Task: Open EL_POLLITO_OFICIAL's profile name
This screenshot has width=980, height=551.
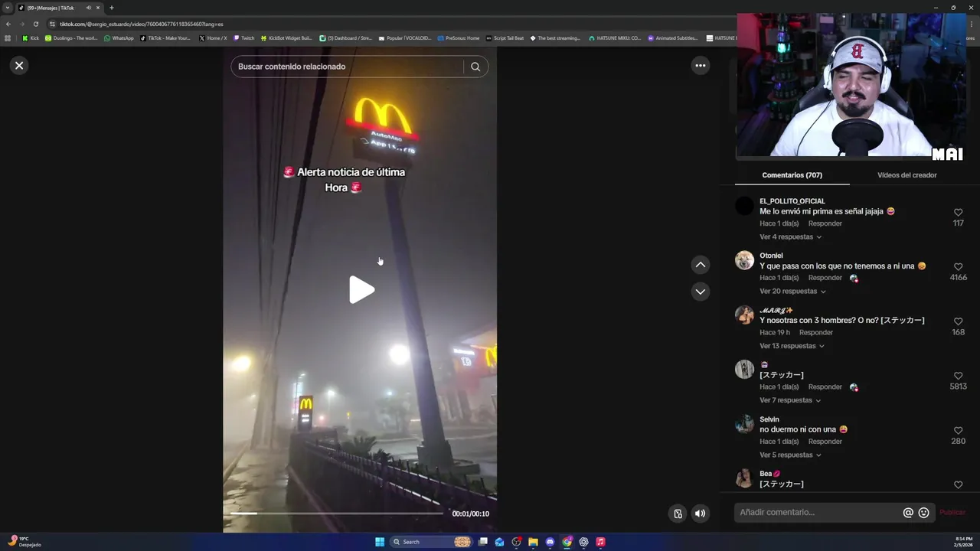Action: [x=792, y=201]
